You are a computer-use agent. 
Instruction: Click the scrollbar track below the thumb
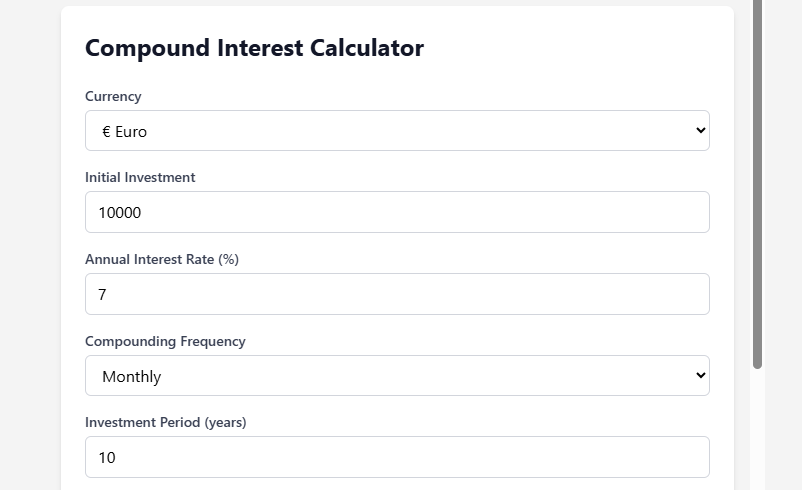click(x=757, y=430)
